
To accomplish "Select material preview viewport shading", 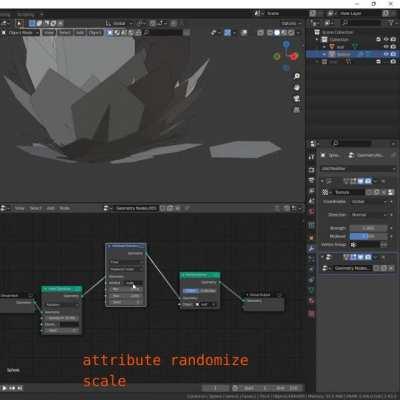I will pos(284,33).
